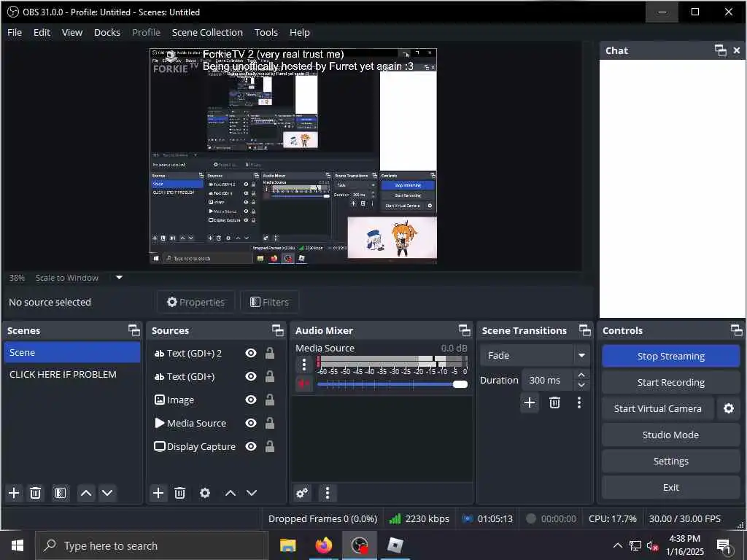This screenshot has height=560, width=747.
Task: Enable Studio Mode
Action: (x=671, y=435)
